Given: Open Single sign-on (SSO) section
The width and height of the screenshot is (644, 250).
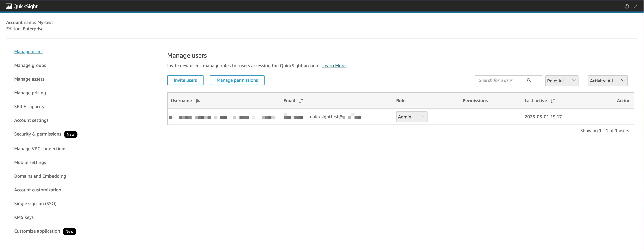Looking at the screenshot, I should pos(35,204).
